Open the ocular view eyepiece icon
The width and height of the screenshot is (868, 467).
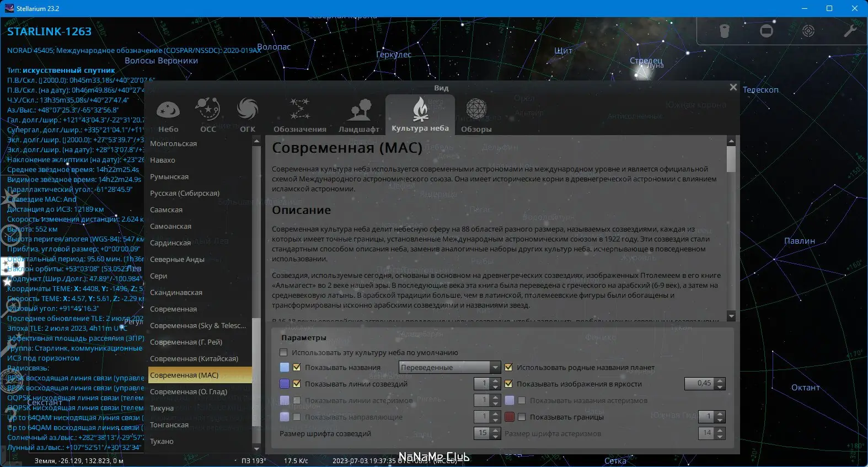pyautogui.click(x=725, y=31)
